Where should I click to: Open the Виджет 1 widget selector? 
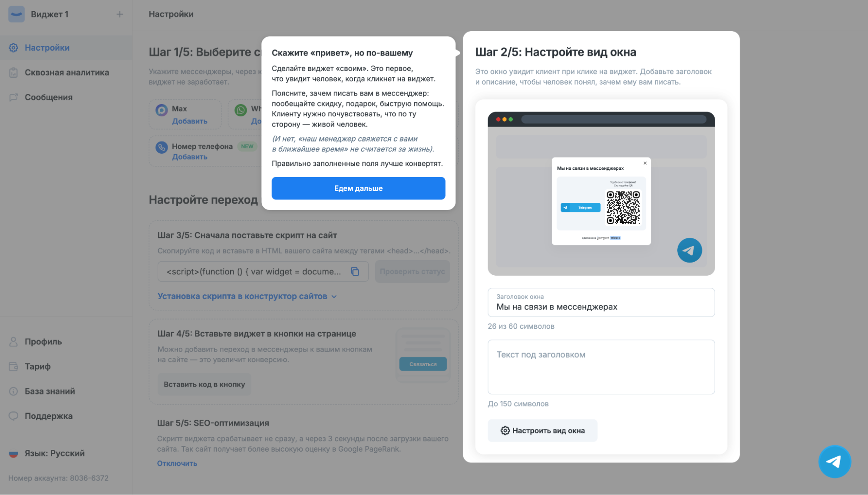[x=50, y=14]
